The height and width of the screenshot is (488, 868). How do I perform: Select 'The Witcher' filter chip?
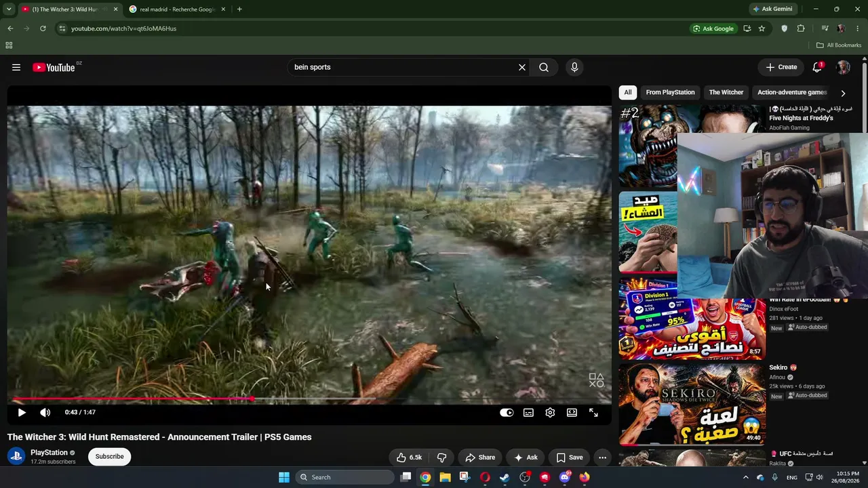tap(726, 92)
